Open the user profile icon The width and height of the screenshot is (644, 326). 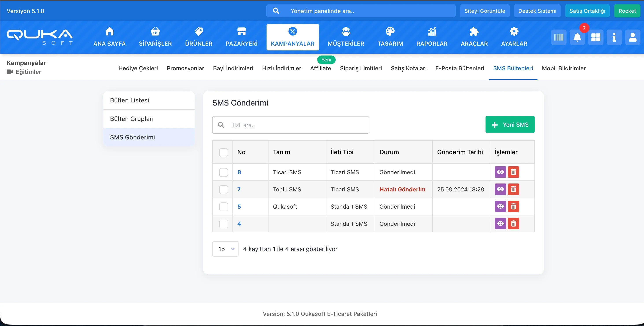tap(633, 37)
